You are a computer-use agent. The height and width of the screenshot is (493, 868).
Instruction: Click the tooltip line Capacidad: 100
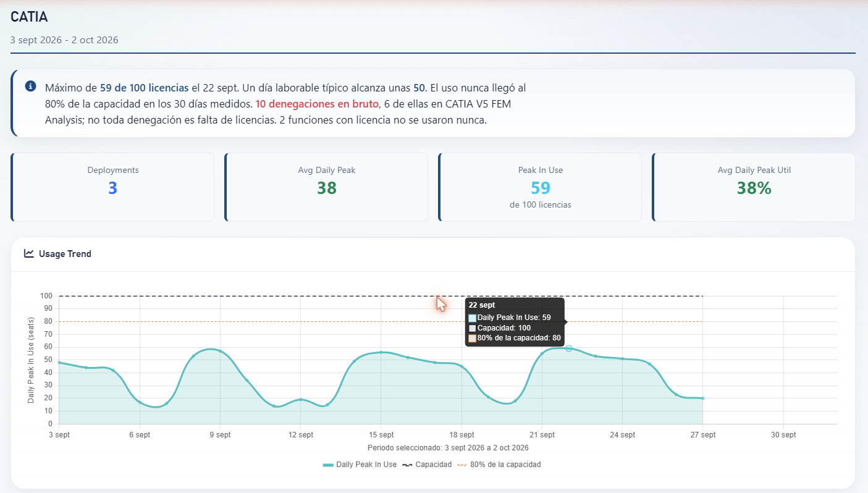point(504,327)
